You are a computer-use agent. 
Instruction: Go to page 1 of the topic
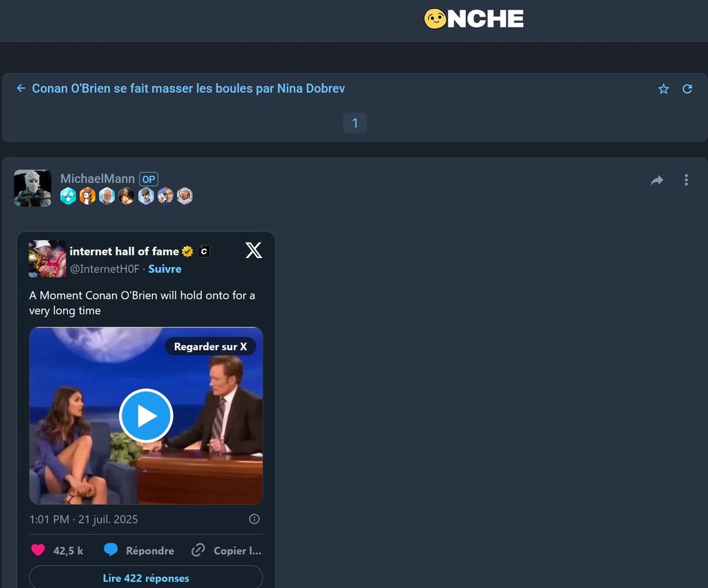click(355, 123)
